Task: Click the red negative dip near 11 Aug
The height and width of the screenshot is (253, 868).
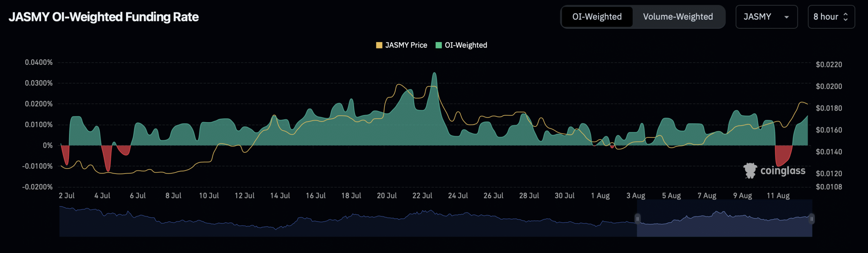Action: (x=783, y=155)
